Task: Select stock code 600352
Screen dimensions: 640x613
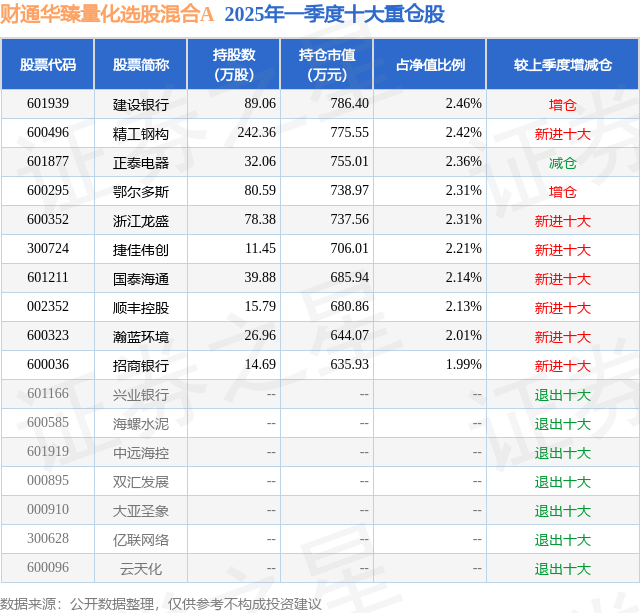Action: [x=48, y=220]
